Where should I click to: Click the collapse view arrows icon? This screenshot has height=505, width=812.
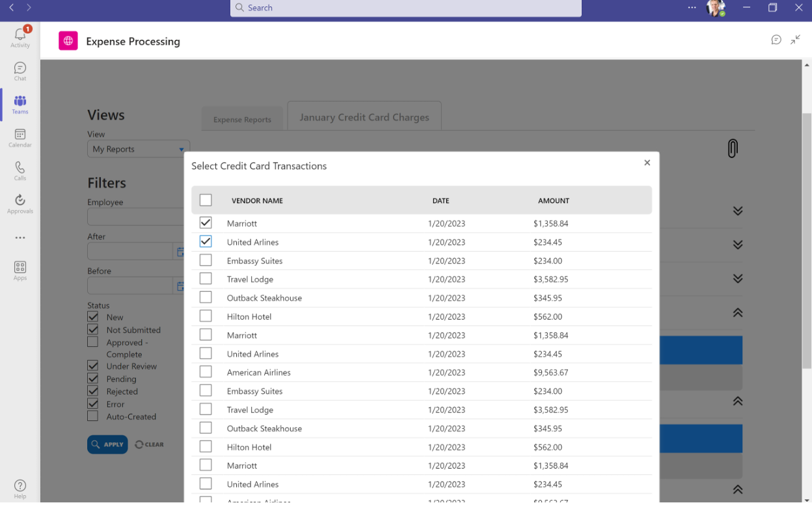tap(795, 40)
